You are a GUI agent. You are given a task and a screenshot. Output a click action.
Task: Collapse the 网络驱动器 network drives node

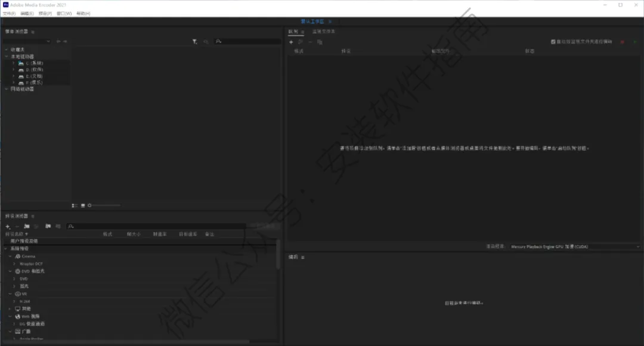(6, 89)
